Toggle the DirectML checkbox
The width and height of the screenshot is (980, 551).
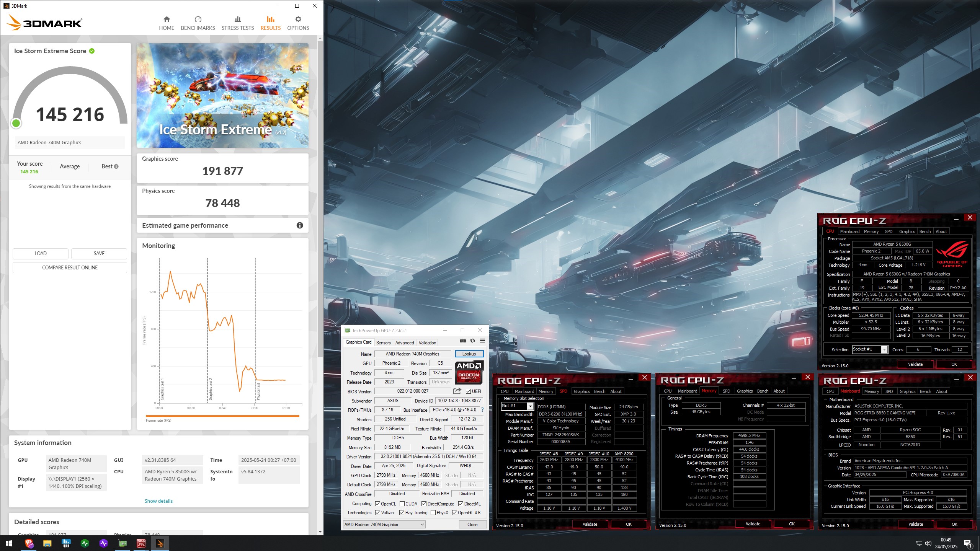pos(461,504)
